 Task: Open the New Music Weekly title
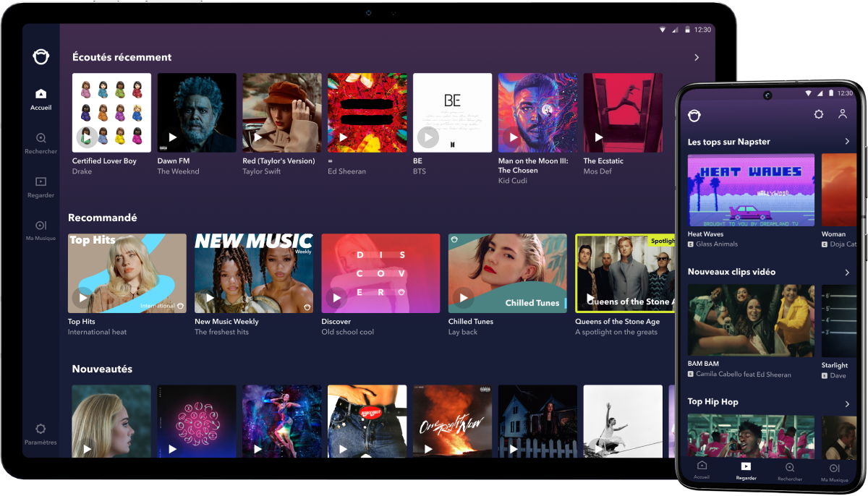[x=226, y=322]
